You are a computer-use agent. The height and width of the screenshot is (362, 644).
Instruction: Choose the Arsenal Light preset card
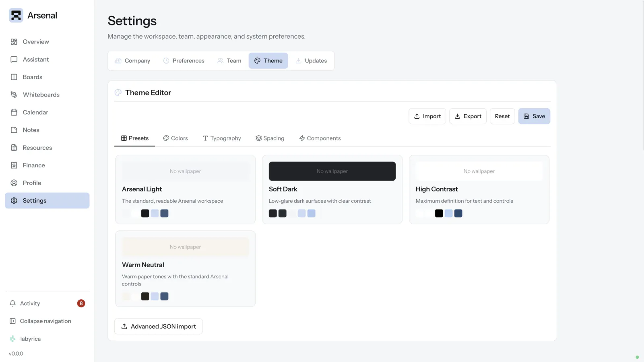tap(185, 189)
